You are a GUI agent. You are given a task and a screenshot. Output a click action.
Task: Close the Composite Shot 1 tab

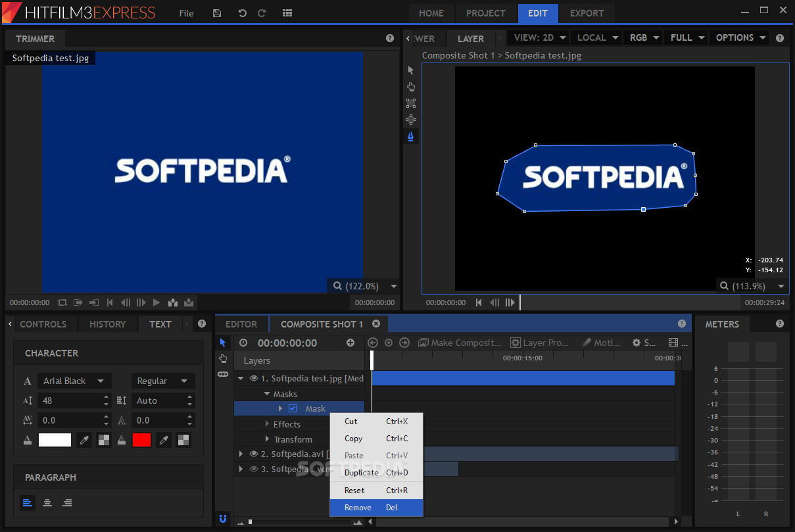[x=376, y=324]
